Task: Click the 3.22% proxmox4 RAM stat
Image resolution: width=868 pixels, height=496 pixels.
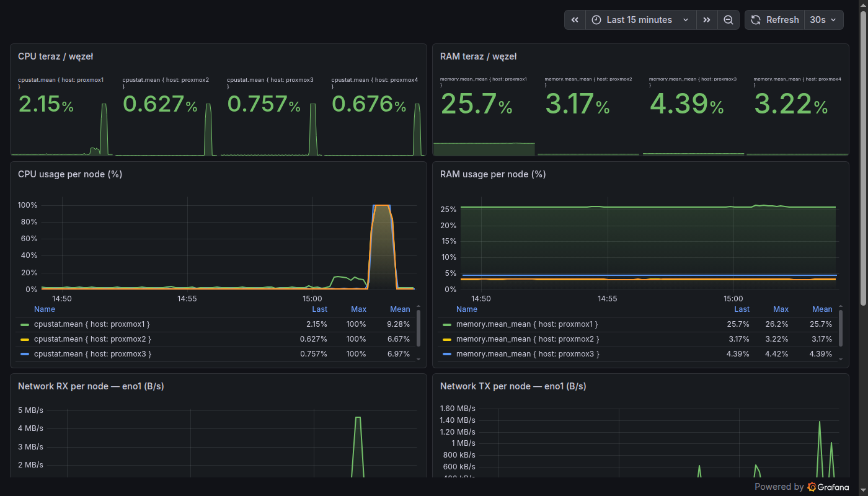Action: 791,105
